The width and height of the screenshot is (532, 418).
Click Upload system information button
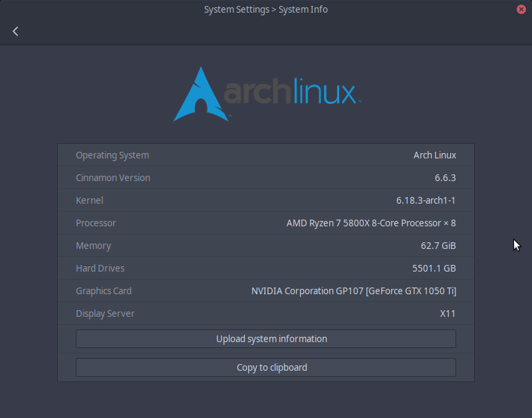tap(265, 339)
